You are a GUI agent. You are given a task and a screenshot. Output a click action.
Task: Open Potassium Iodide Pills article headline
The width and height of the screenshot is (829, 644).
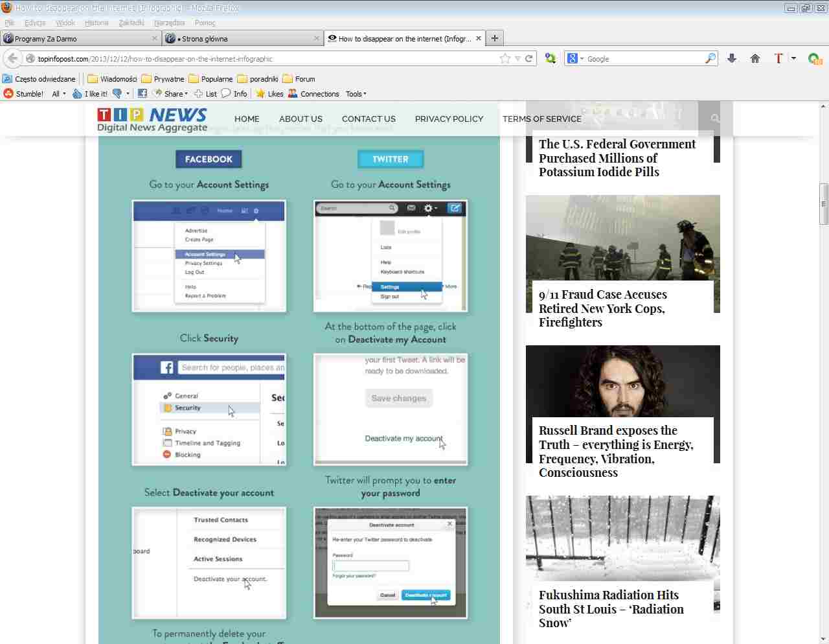(x=617, y=158)
